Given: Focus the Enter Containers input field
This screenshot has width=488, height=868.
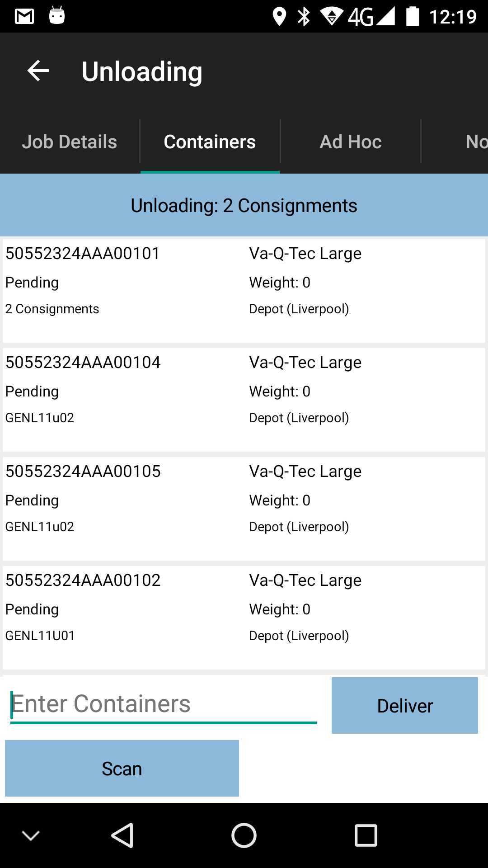Looking at the screenshot, I should tap(164, 704).
